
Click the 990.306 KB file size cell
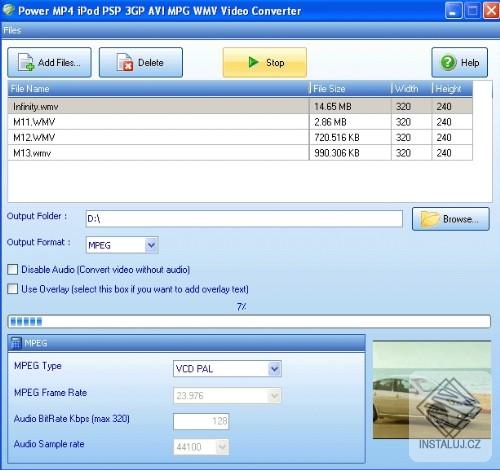click(x=350, y=153)
